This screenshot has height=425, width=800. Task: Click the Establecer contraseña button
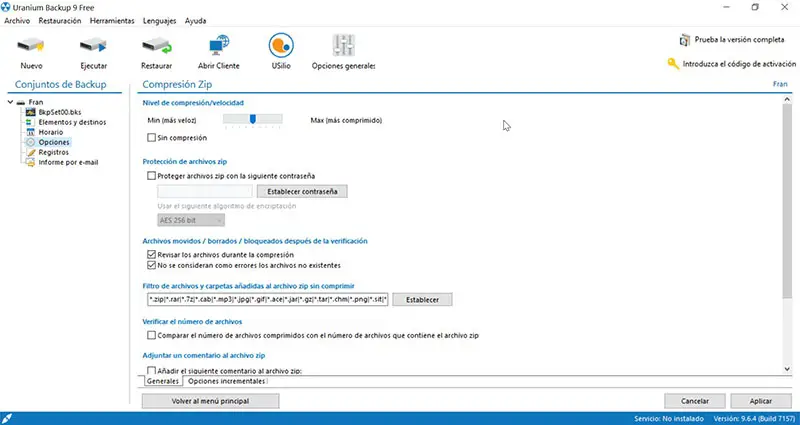pos(302,192)
